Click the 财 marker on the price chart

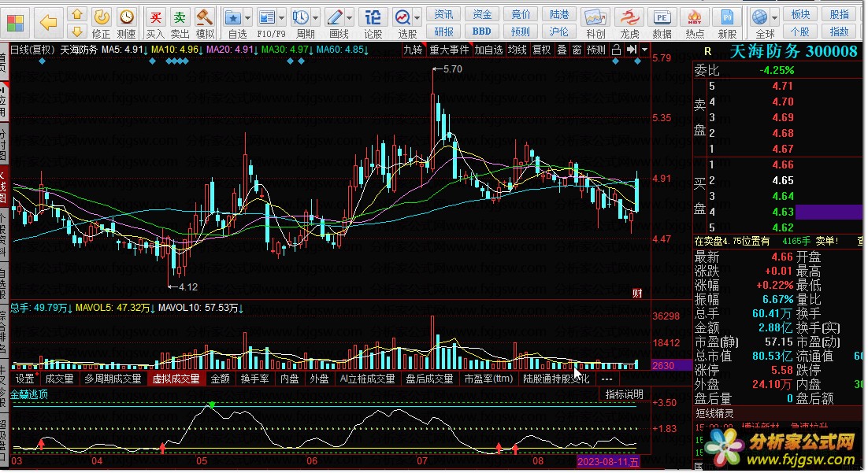click(x=638, y=294)
